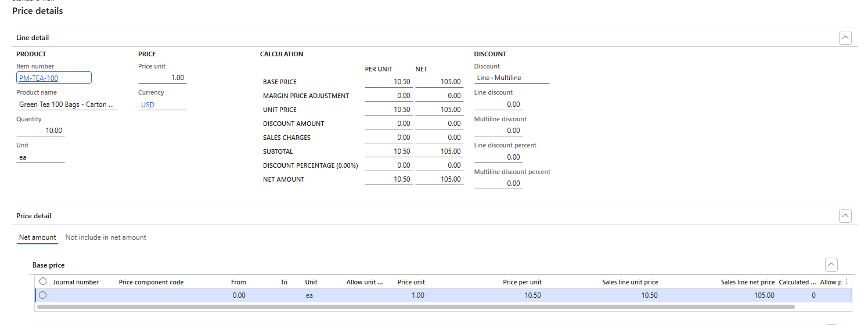Click the Allow unit column header
Screen dimensions: 868x325
coord(365,282)
